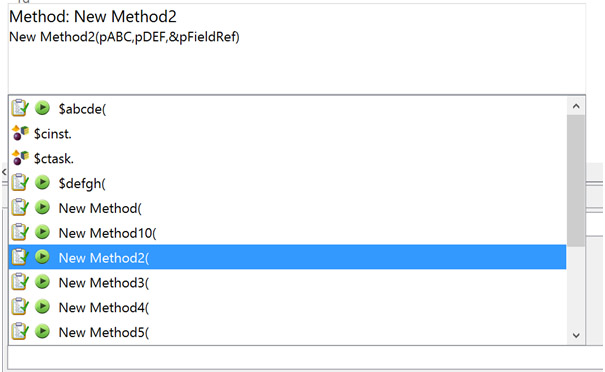Click the scrollbar down arrow
This screenshot has height=372, width=605.
point(576,335)
